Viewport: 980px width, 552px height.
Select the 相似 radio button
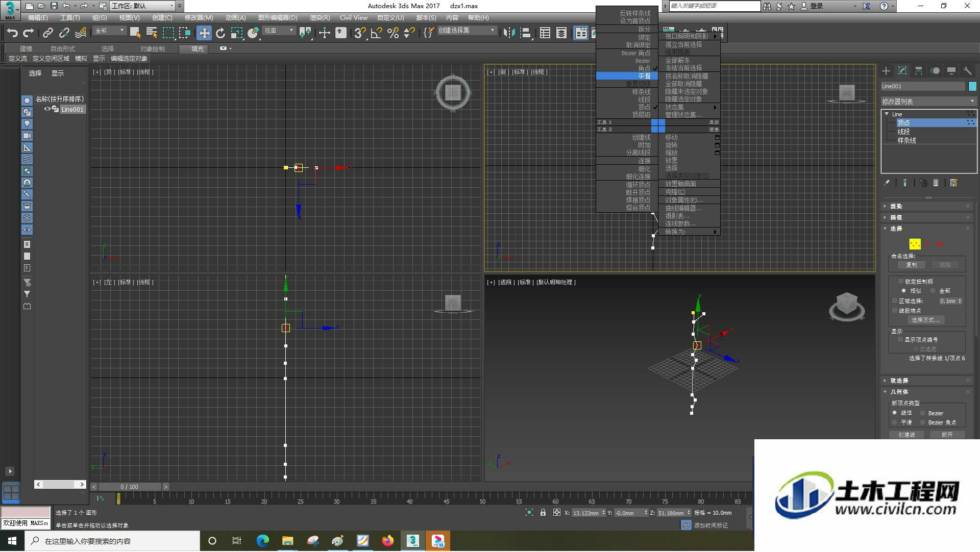click(x=903, y=291)
